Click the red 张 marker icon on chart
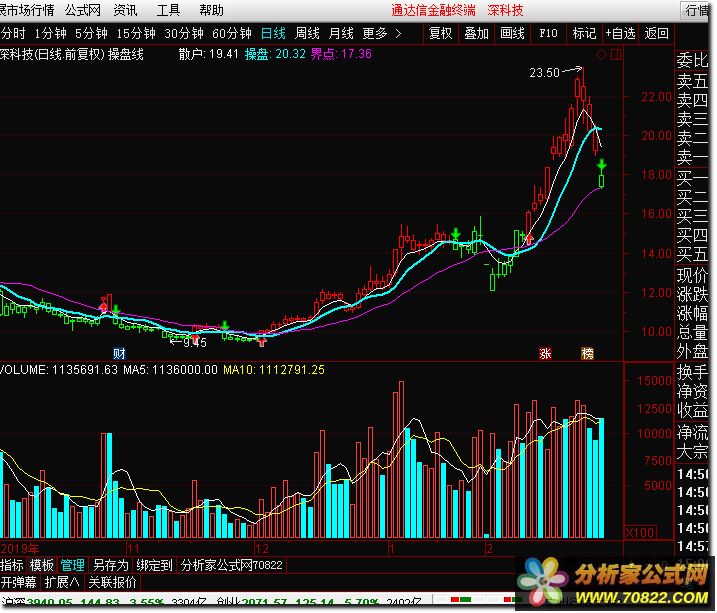Viewport: 717px width, 613px height. 546,353
